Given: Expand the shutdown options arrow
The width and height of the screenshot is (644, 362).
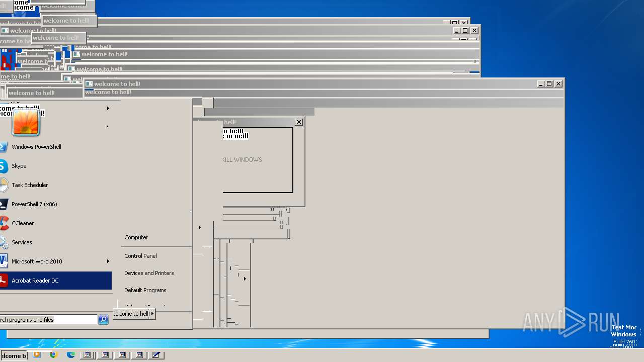Looking at the screenshot, I should pyautogui.click(x=152, y=314).
